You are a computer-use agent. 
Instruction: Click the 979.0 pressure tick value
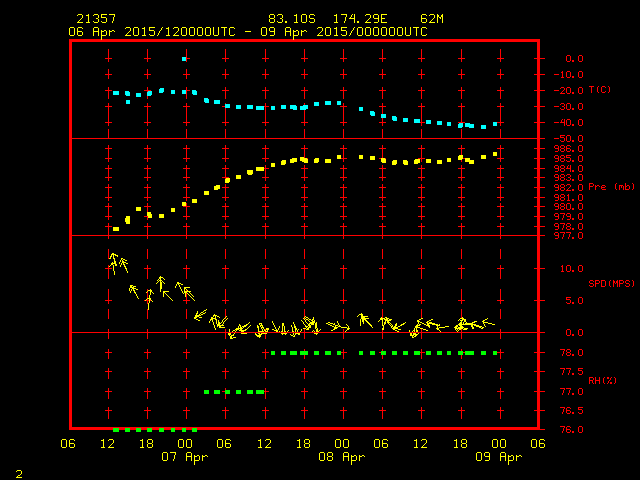coord(569,216)
